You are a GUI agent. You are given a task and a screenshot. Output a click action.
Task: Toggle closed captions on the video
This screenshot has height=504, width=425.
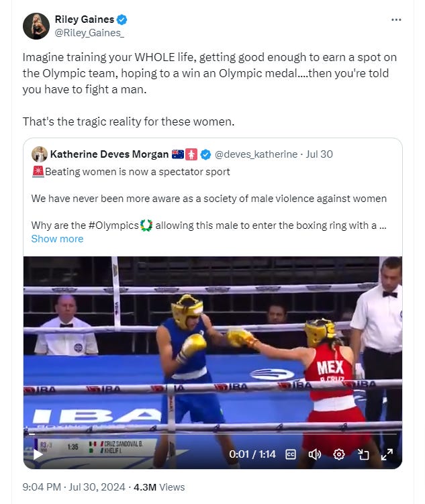point(291,454)
